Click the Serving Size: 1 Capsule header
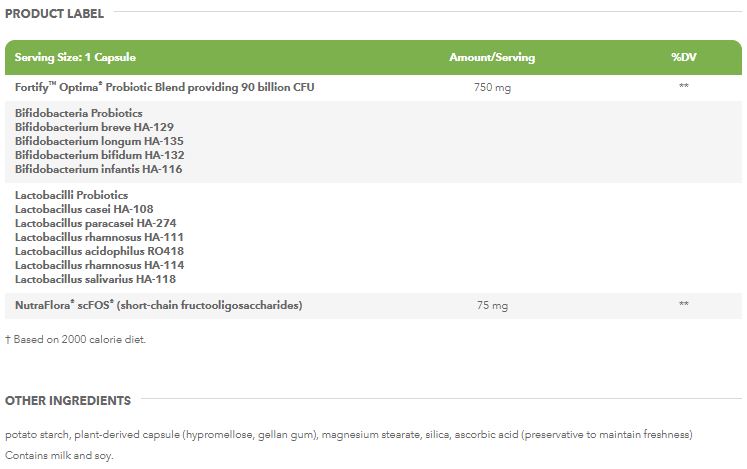 tap(75, 57)
